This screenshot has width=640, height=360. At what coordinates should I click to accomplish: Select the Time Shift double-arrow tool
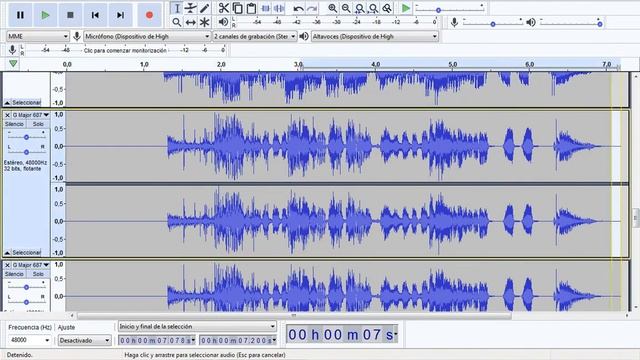191,22
